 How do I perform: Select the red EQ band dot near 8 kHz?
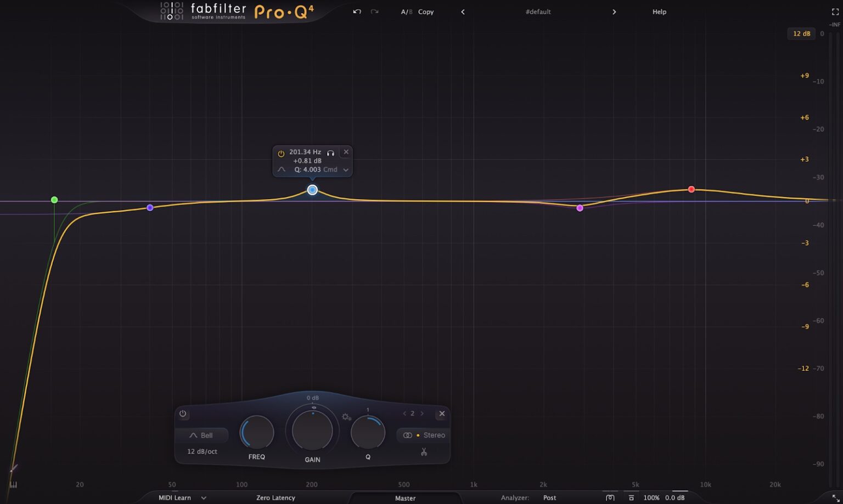point(691,189)
